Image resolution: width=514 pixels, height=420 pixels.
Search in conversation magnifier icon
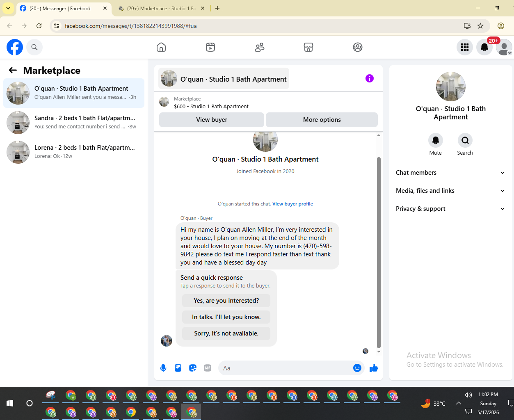pyautogui.click(x=465, y=140)
